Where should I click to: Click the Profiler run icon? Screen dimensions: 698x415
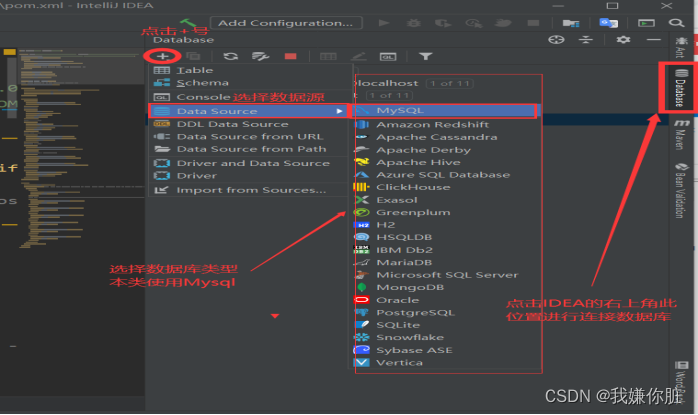pyautogui.click(x=473, y=23)
